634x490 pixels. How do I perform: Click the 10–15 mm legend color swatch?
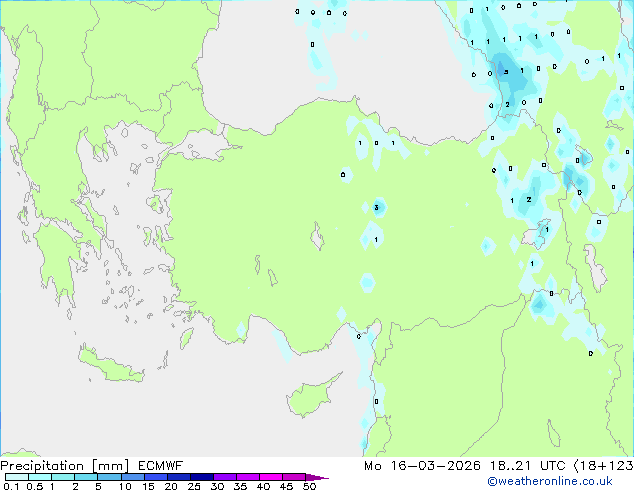pyautogui.click(x=133, y=477)
